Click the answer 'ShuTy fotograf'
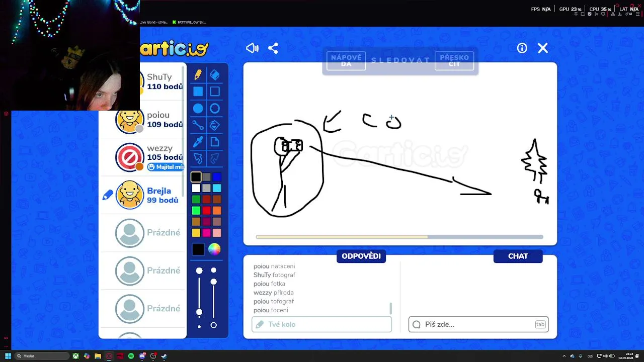Screen dimensions: 644x362 click(x=274, y=275)
